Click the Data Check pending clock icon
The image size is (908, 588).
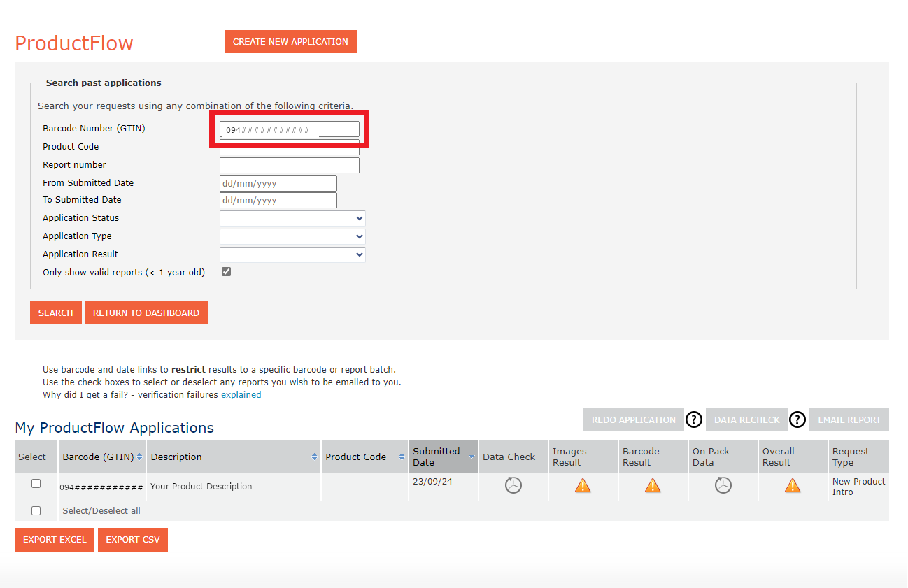tap(513, 485)
